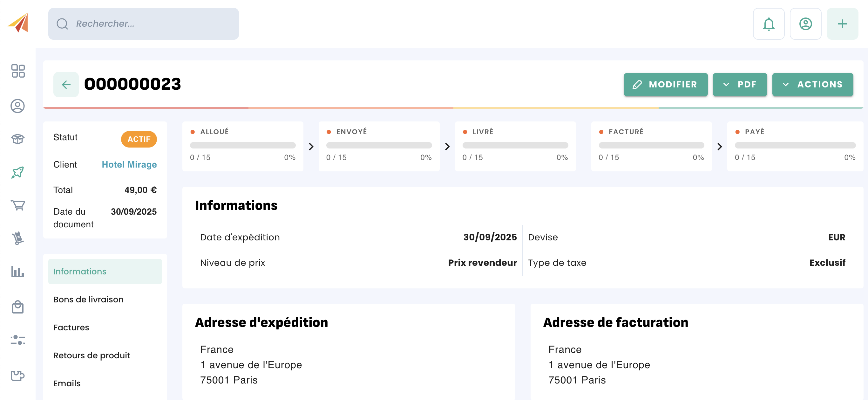Click the Alloué progress bar
Viewport: 868px width, 400px height.
tap(243, 145)
